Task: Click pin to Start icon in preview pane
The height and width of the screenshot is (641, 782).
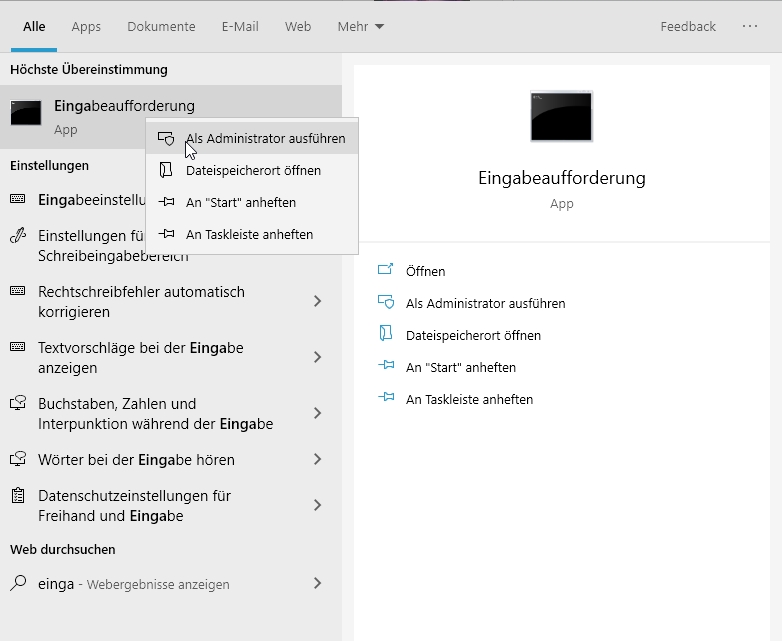Action: click(386, 366)
